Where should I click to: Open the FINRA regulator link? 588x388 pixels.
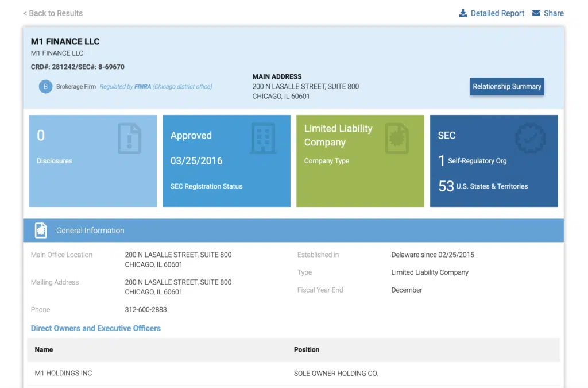(142, 87)
